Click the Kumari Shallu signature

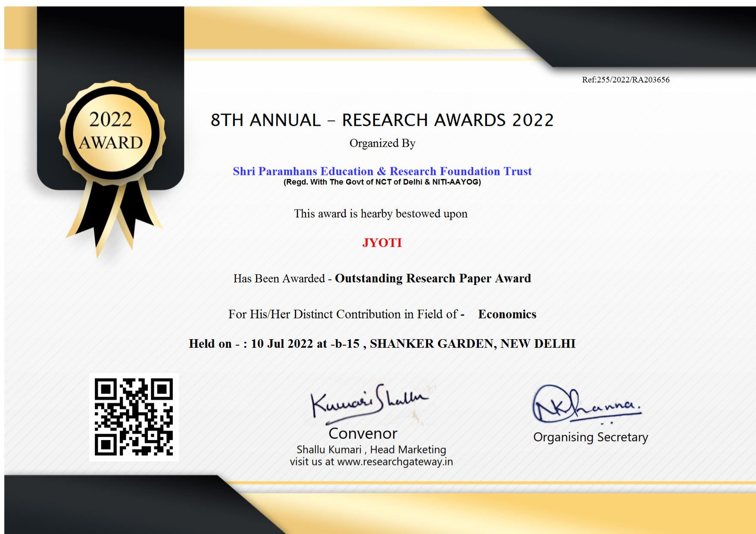369,402
